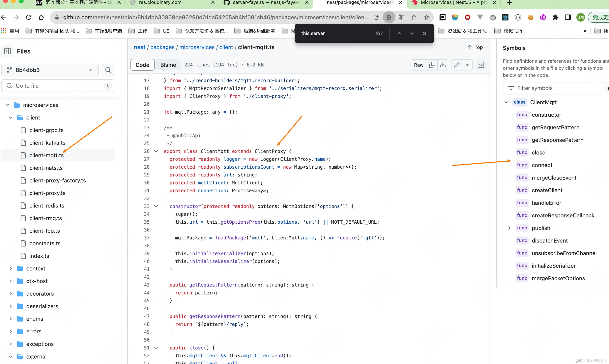
Task: Open a new browser tab
Action: coord(510,3)
